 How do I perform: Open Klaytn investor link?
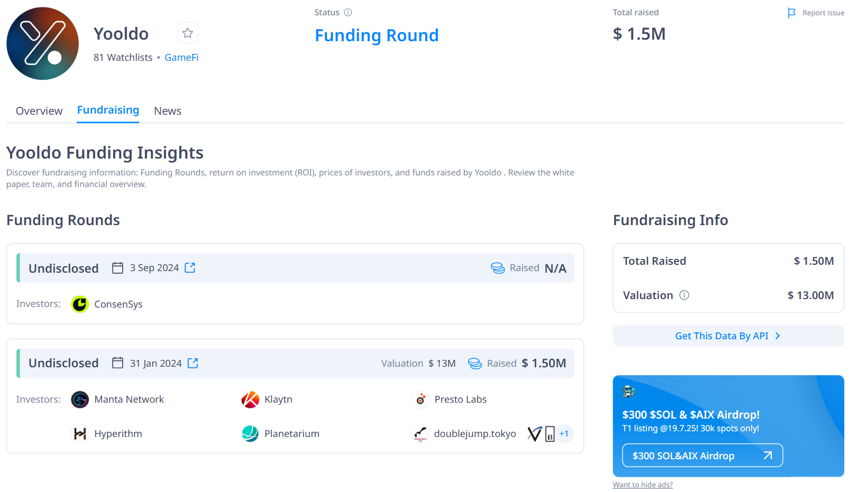point(278,400)
